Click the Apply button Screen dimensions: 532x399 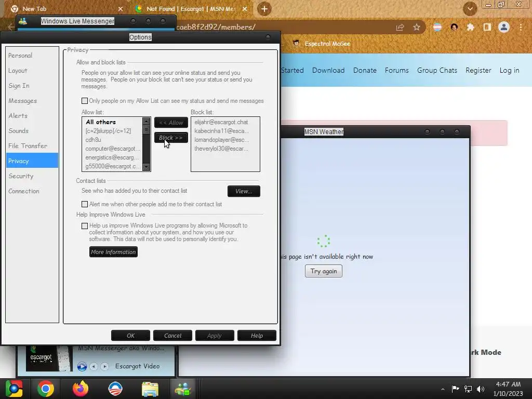pos(215,336)
